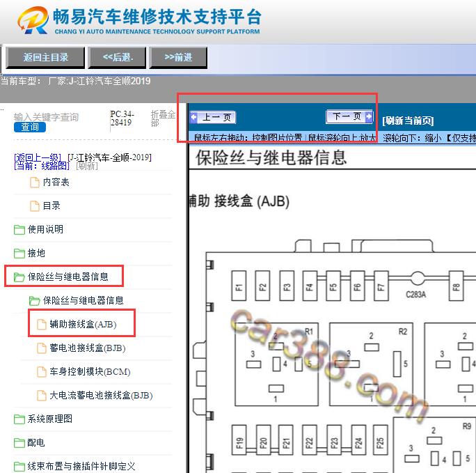Click the page icon beside 内容表

pos(35,183)
